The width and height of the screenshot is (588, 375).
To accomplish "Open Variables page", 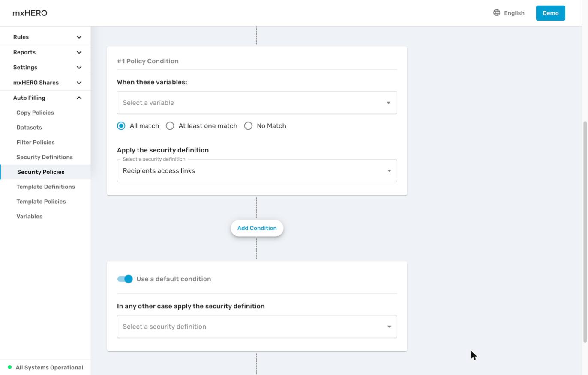I will click(30, 216).
